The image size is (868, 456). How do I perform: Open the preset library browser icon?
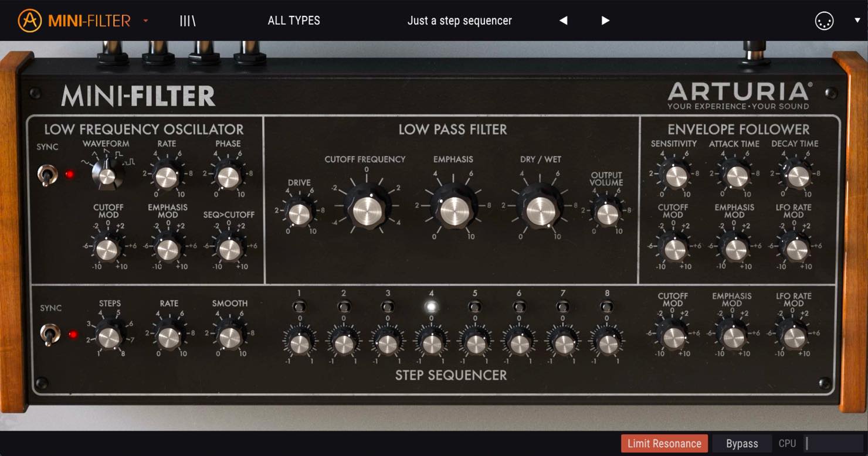click(188, 21)
